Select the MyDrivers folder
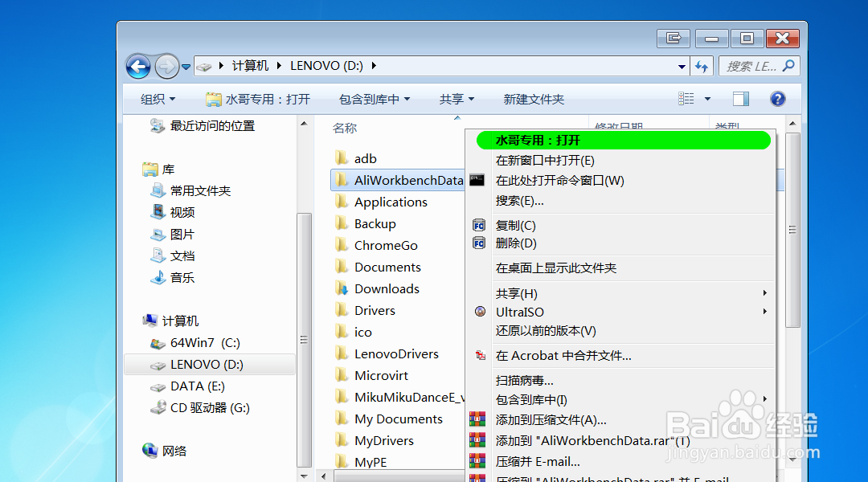The width and height of the screenshot is (868, 482). (x=375, y=440)
